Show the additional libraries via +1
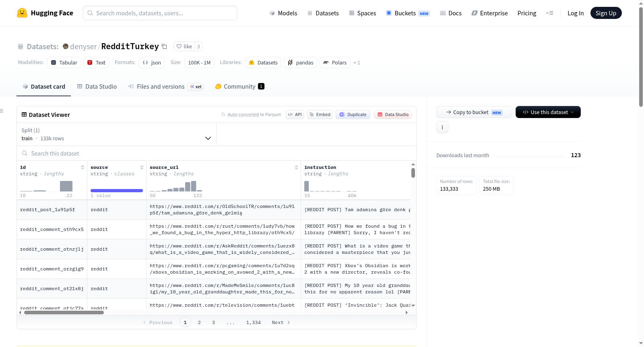This screenshot has height=347, width=644. coord(357,62)
